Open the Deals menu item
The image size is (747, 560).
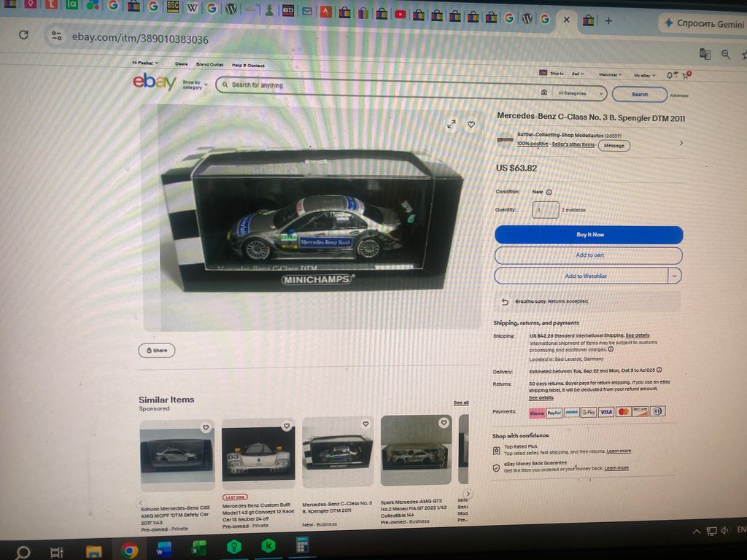[181, 64]
